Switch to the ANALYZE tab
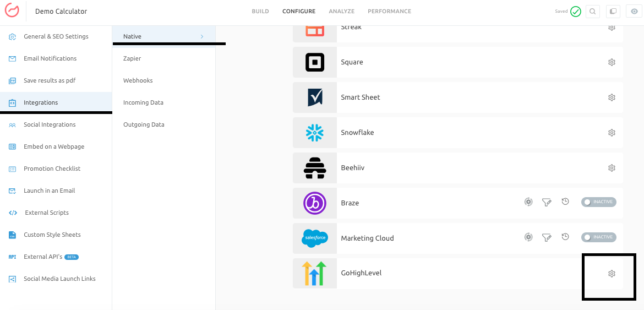This screenshot has height=310, width=644. click(x=341, y=12)
